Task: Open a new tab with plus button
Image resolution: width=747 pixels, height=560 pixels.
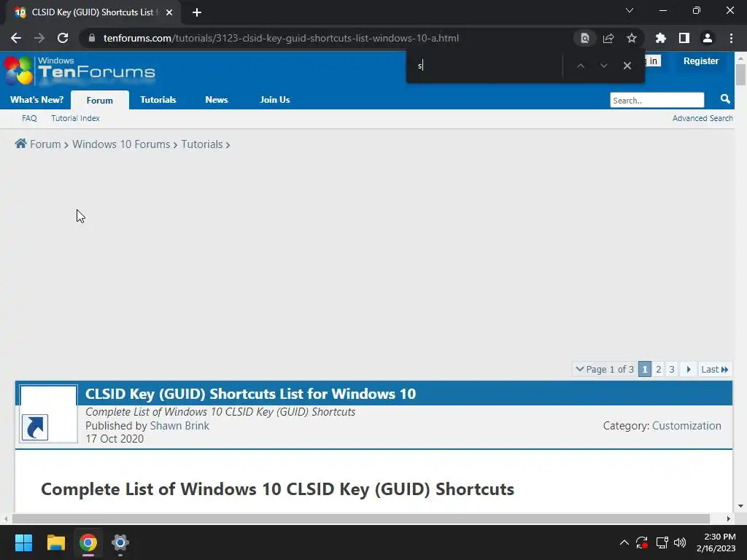Action: 197,12
